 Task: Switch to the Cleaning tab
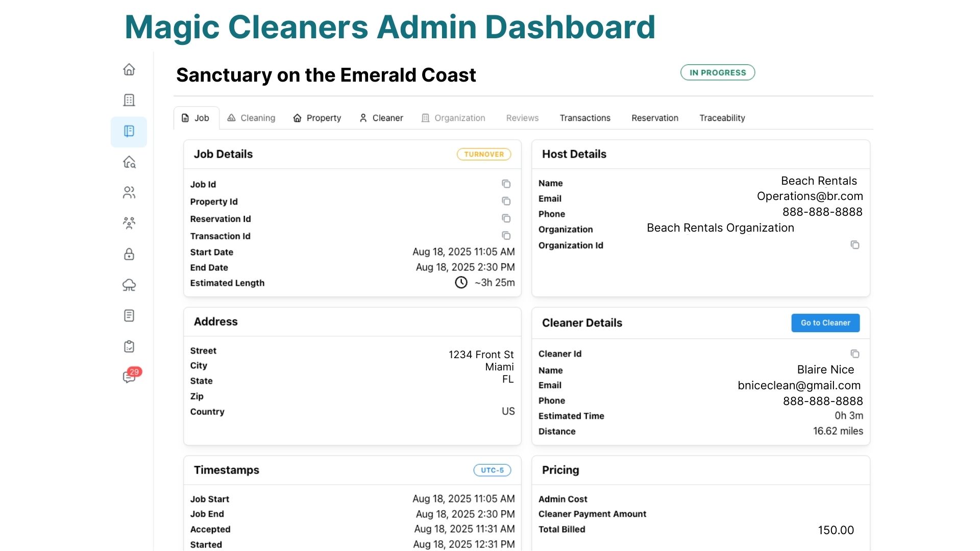tap(251, 118)
